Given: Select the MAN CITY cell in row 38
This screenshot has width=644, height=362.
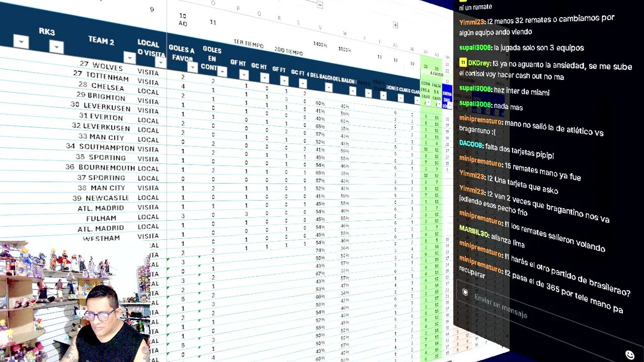Looking at the screenshot, I should [101, 188].
